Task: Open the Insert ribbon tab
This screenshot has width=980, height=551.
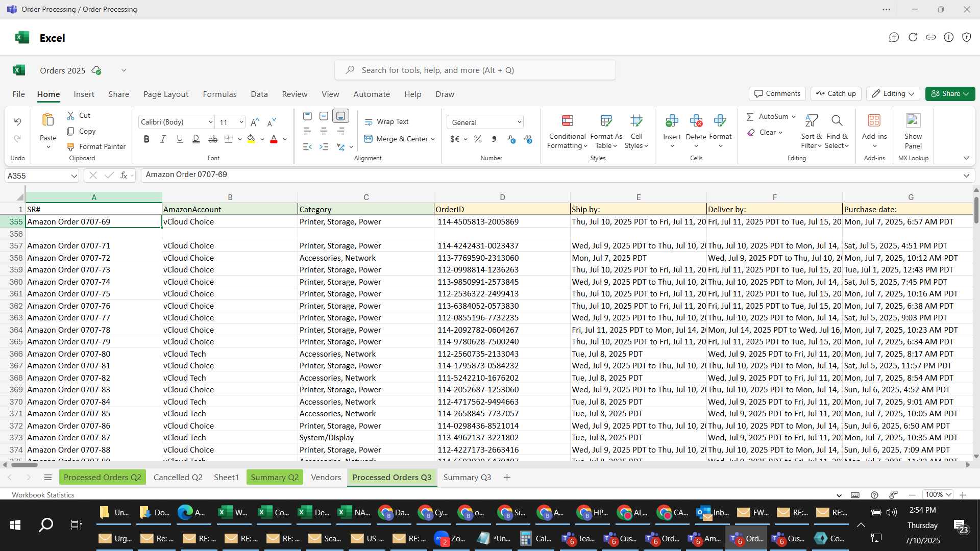Action: coord(84,94)
